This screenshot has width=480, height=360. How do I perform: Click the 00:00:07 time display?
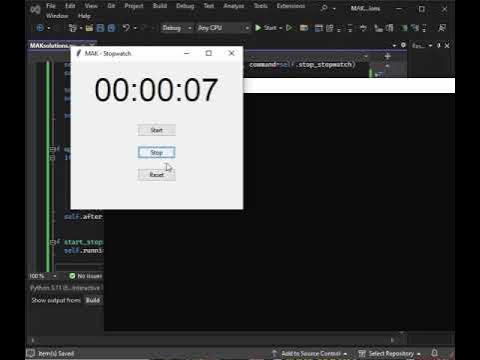(156, 90)
